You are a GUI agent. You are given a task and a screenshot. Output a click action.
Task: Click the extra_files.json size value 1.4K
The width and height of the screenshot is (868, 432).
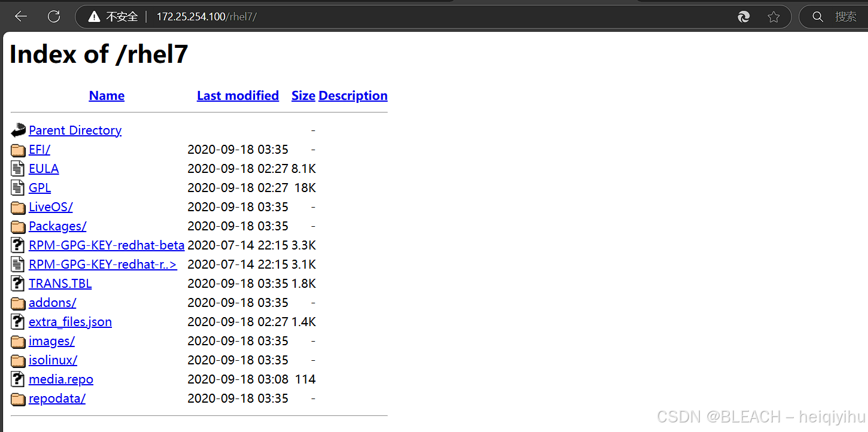click(304, 322)
